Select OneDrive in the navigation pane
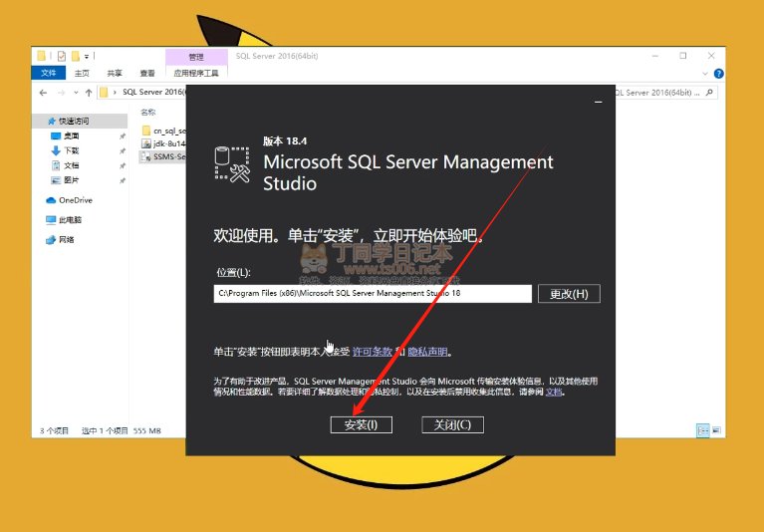The image size is (764, 532). [75, 200]
